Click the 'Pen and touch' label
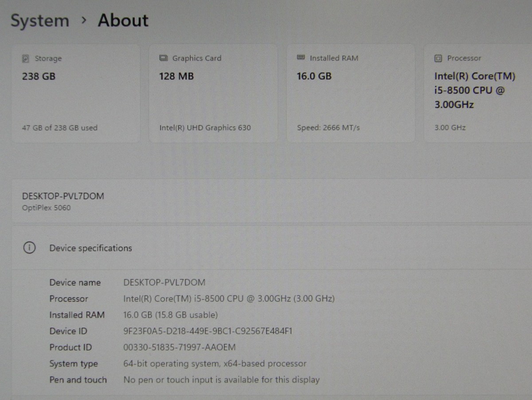Screen dimensions: 532x400 (x=78, y=380)
